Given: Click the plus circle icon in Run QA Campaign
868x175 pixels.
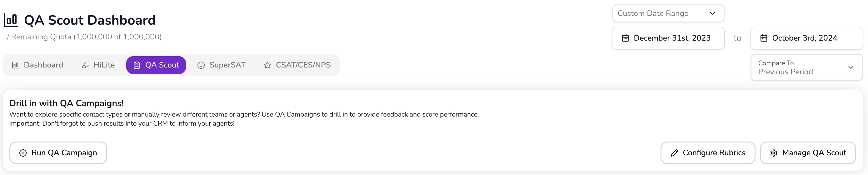Looking at the screenshot, I should point(23,153).
